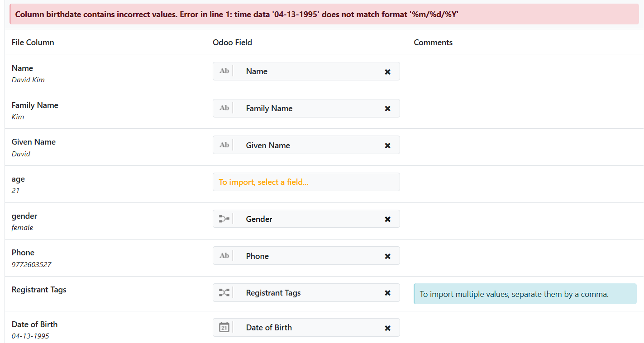Clear the Date of Birth mapping
The image size is (644, 343).
point(387,328)
